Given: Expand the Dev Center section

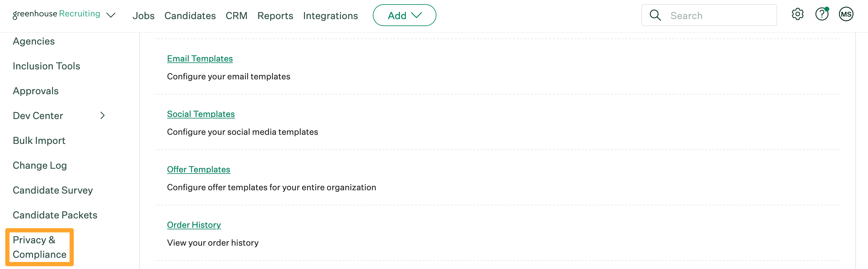Looking at the screenshot, I should point(103,116).
